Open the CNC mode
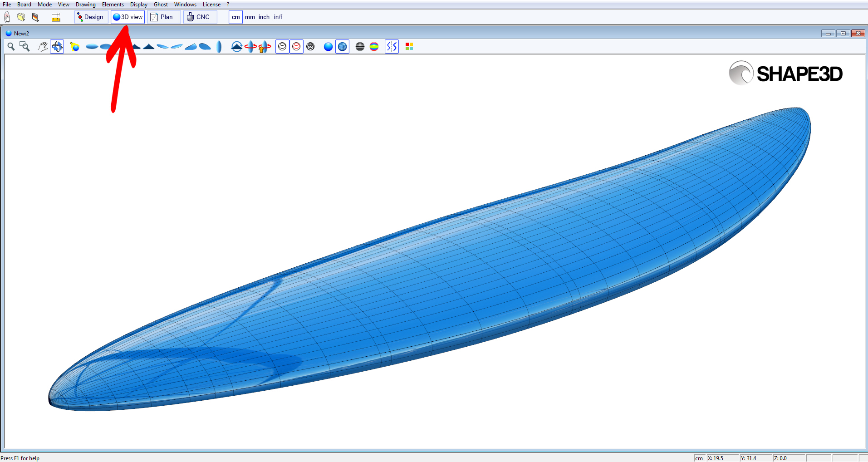Image resolution: width=868 pixels, height=462 pixels. click(200, 17)
